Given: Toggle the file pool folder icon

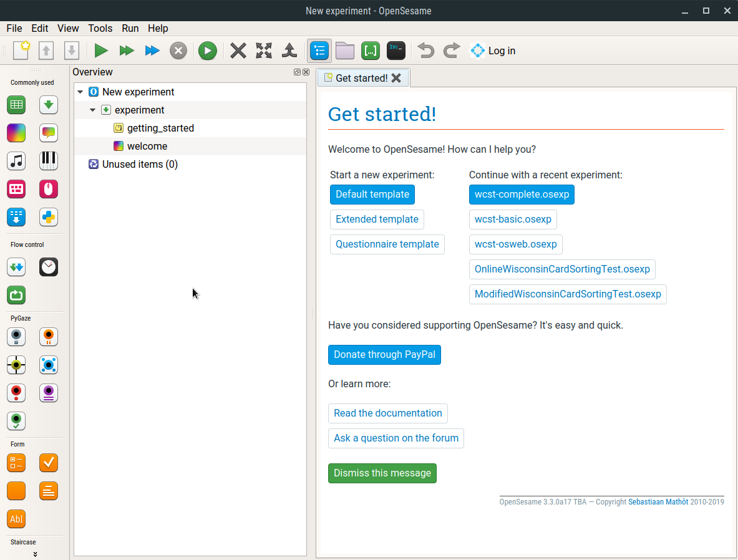Looking at the screenshot, I should tap(345, 51).
